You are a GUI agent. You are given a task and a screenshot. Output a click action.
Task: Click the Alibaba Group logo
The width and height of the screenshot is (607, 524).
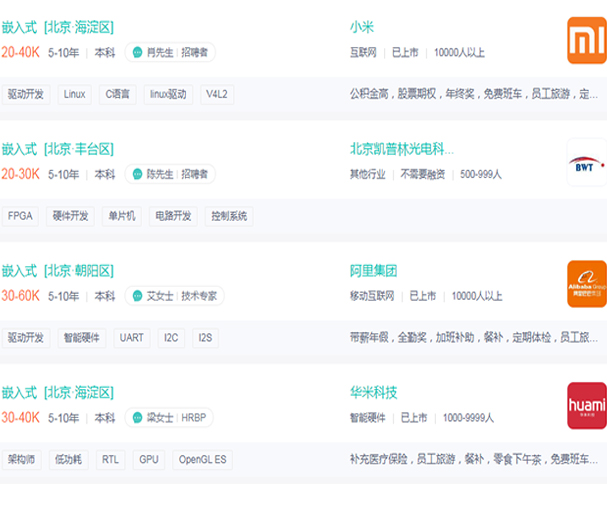click(586, 283)
